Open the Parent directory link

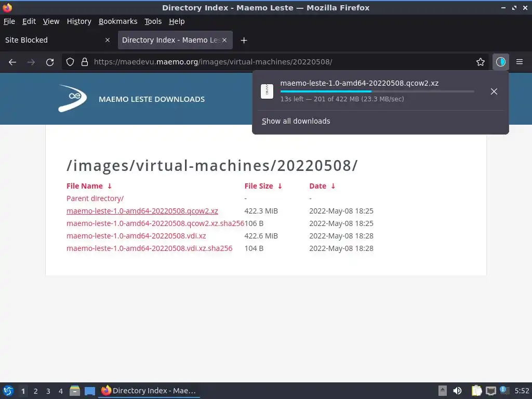point(95,198)
